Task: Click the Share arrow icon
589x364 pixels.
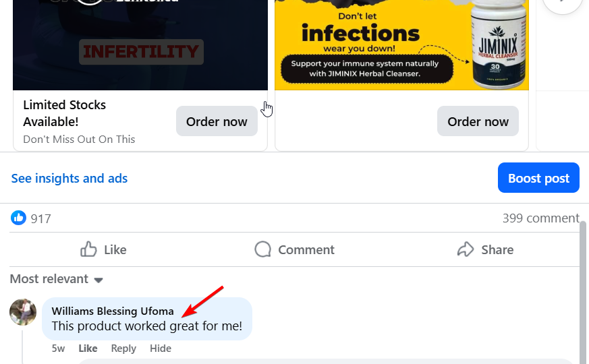Action: tap(466, 249)
